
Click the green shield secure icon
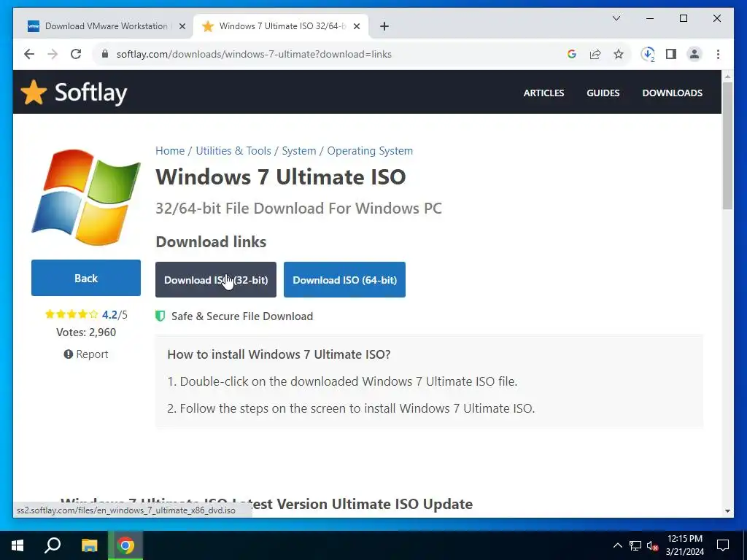160,316
